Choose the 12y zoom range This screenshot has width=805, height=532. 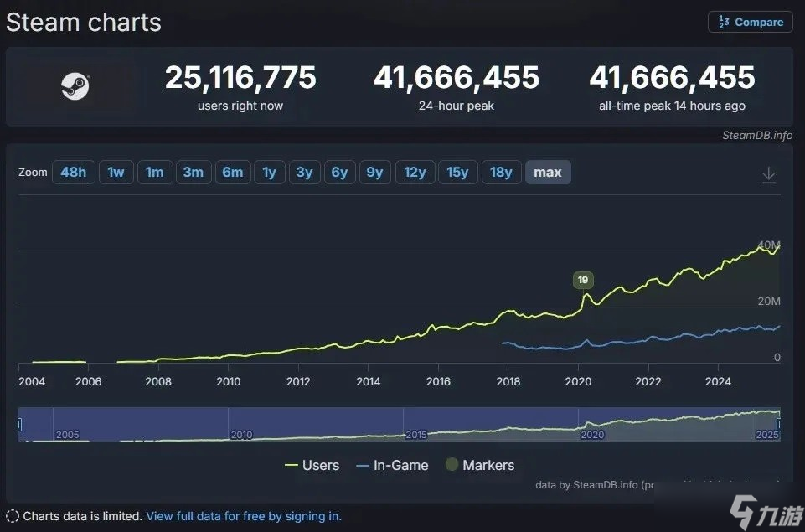point(415,173)
